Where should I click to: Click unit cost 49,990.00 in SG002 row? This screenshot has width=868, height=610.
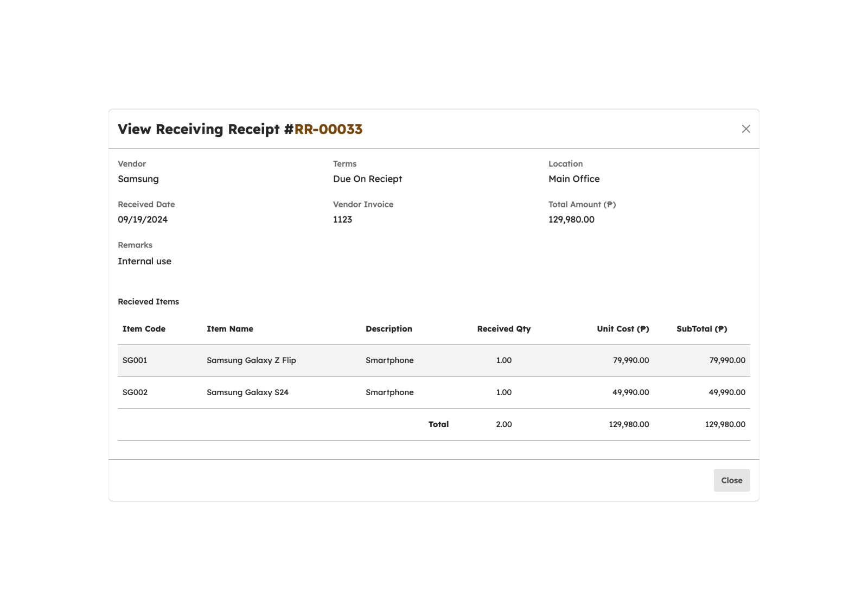(631, 392)
